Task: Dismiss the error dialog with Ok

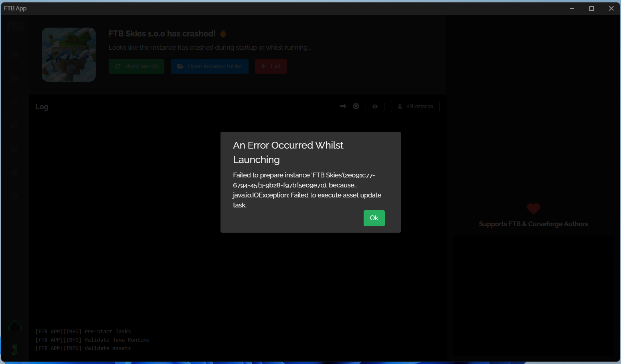Action: coord(374,218)
